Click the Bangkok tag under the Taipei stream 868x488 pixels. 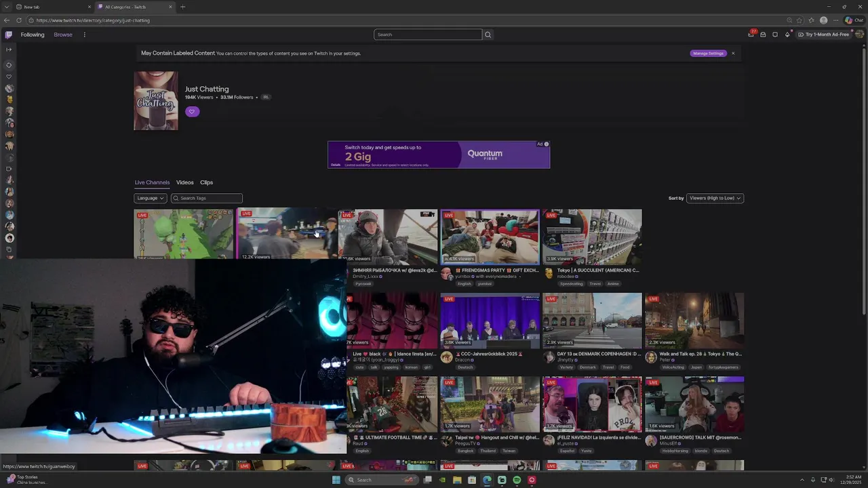465,451
